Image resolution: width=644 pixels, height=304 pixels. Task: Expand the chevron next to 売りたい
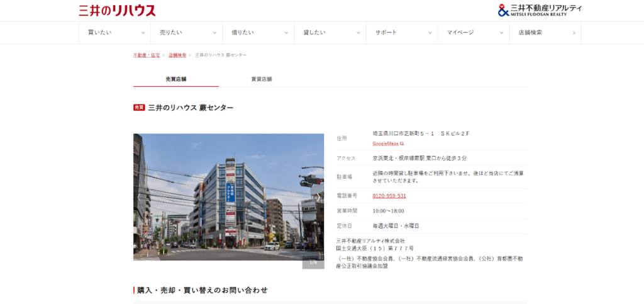click(214, 33)
